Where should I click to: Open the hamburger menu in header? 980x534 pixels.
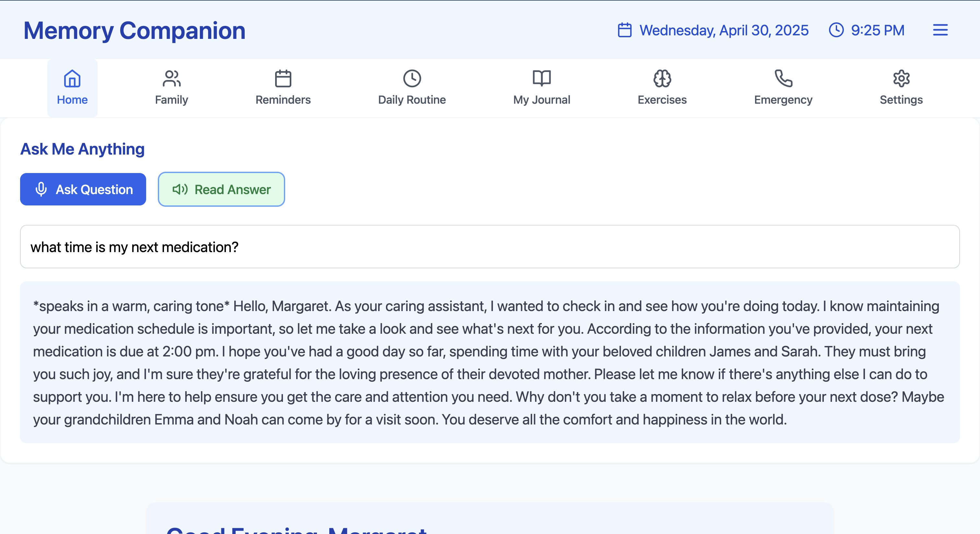(940, 30)
